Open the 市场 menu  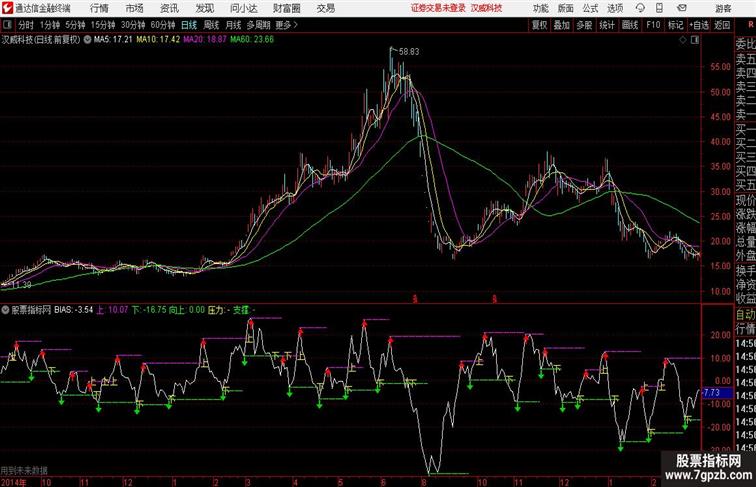[x=134, y=8]
